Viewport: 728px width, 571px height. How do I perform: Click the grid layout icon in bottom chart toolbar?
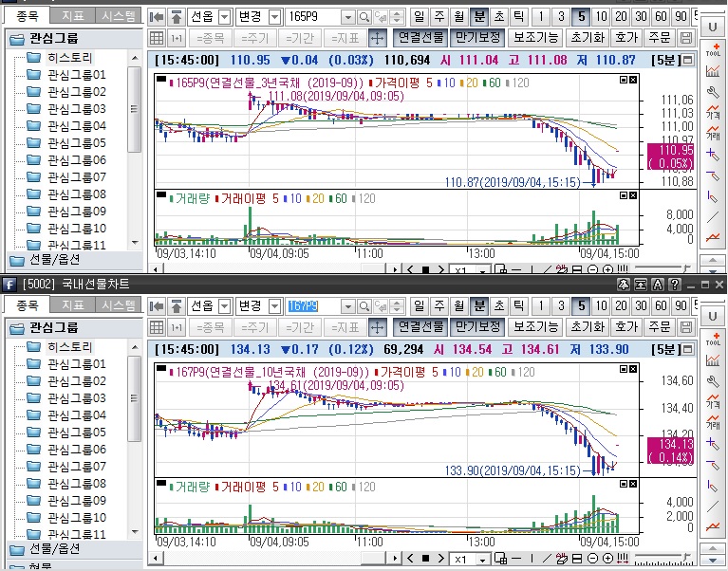point(156,327)
